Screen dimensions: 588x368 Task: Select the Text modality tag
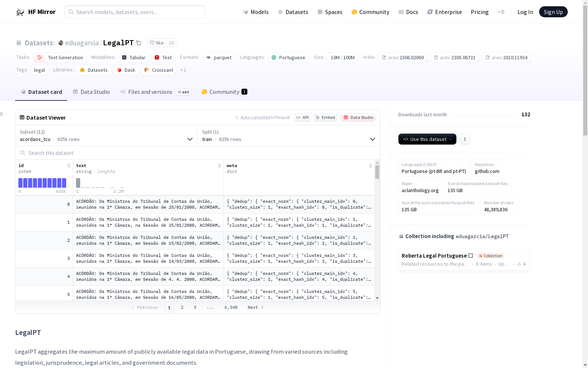[163, 57]
